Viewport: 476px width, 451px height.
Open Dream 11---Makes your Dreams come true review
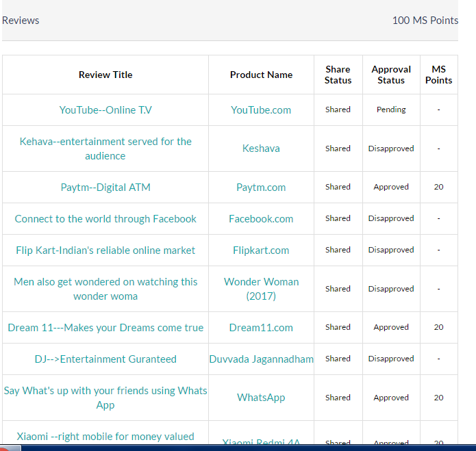point(105,328)
